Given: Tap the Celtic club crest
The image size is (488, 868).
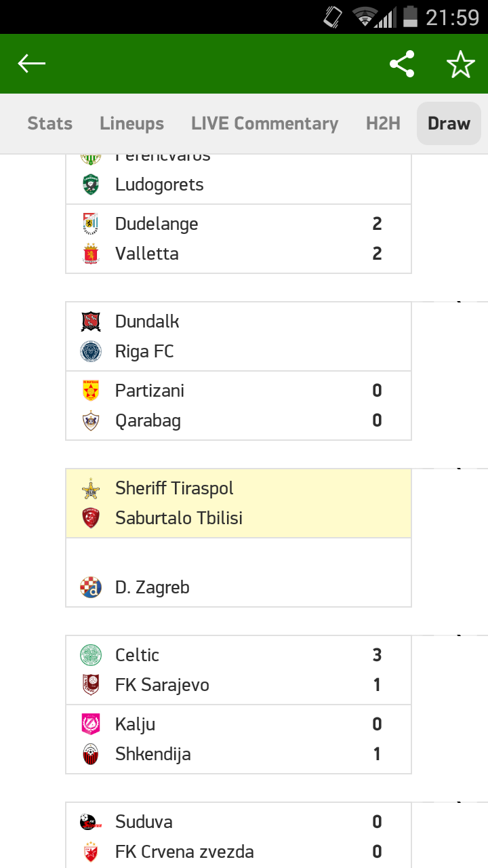Looking at the screenshot, I should coord(91,655).
